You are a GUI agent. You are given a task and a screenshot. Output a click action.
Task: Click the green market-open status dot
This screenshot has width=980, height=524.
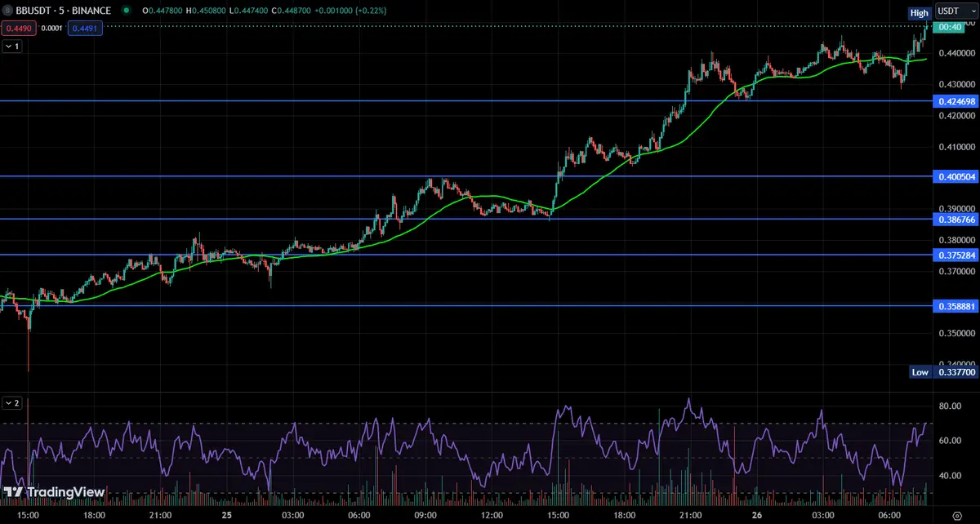tap(126, 11)
